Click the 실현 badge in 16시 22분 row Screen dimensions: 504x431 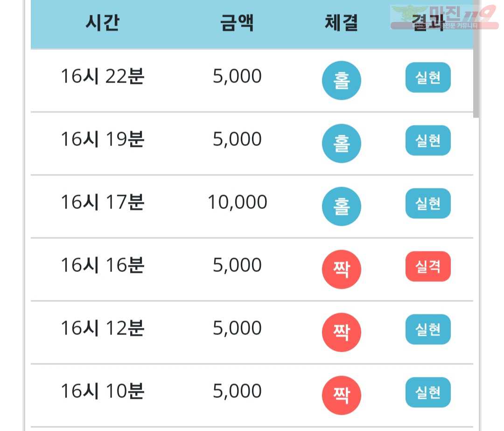click(x=428, y=77)
